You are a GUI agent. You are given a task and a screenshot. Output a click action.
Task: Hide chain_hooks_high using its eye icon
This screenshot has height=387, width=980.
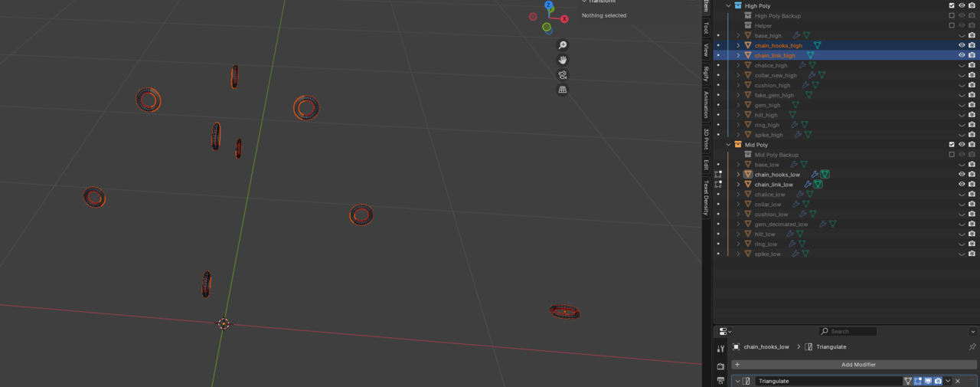962,45
